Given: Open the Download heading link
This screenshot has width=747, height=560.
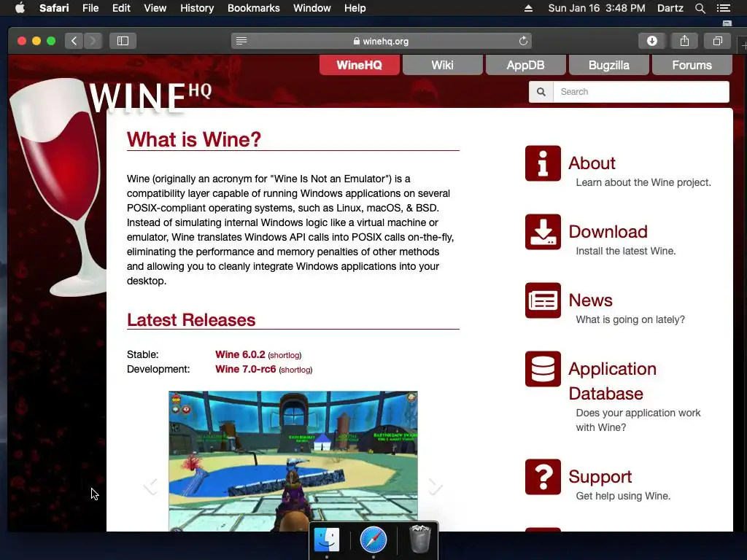Looking at the screenshot, I should (608, 232).
